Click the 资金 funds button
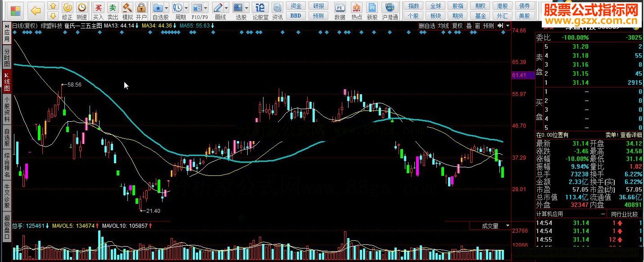This screenshot has height=262, width=644. click(295, 6)
